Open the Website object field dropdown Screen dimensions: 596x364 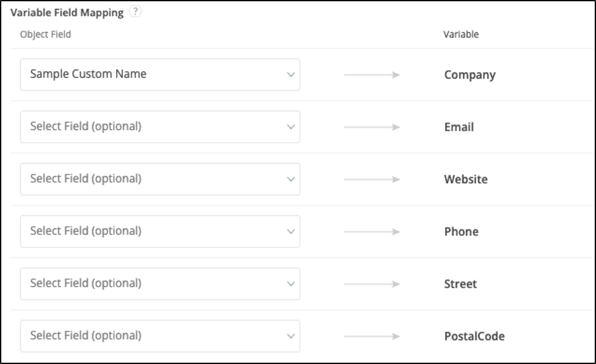(x=160, y=179)
